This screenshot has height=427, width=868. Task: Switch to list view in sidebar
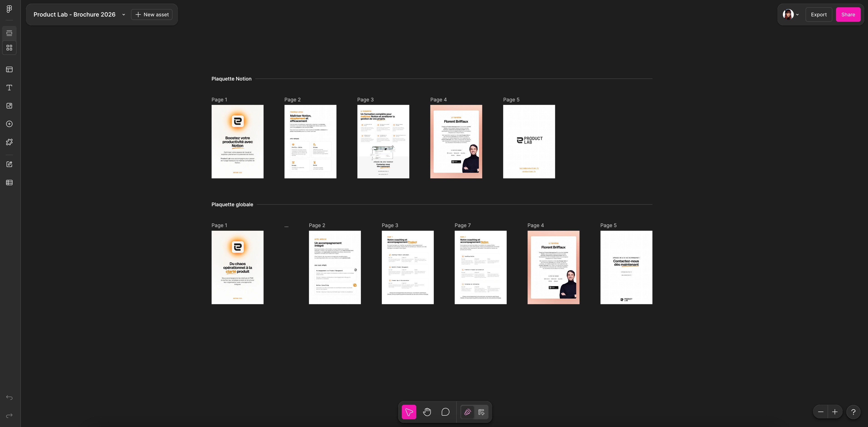pyautogui.click(x=10, y=33)
